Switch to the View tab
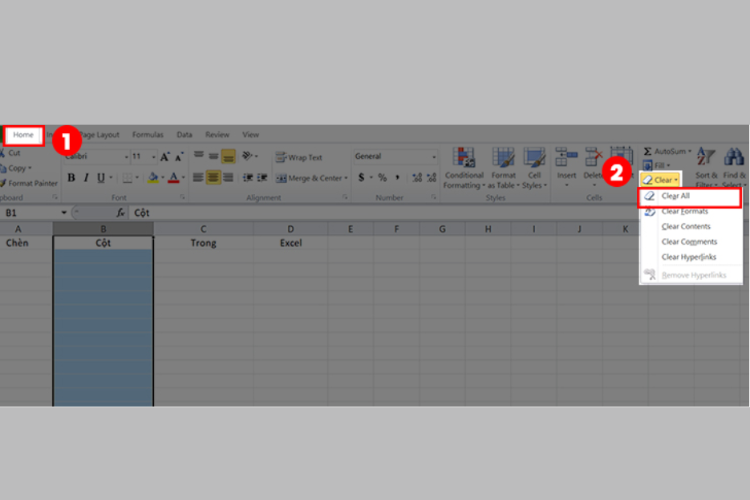Screen dimensions: 750x500 [250, 135]
